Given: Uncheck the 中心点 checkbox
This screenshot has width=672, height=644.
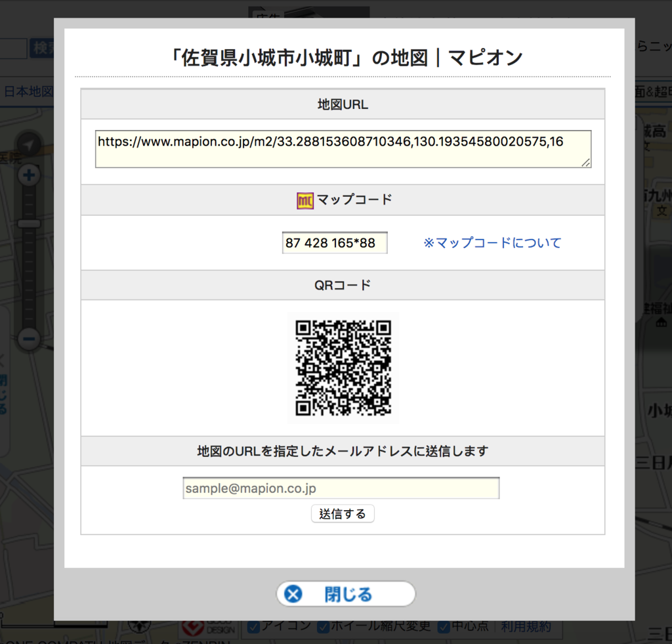Looking at the screenshot, I should (x=444, y=626).
